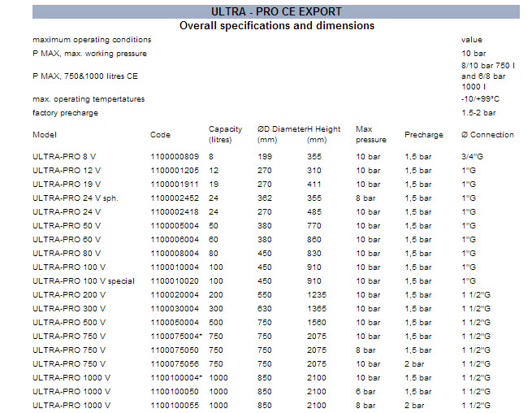Image resolution: width=532 pixels, height=413 pixels.
Task: Click the 'P MAX, max. working pressure' label
Action: [89, 54]
